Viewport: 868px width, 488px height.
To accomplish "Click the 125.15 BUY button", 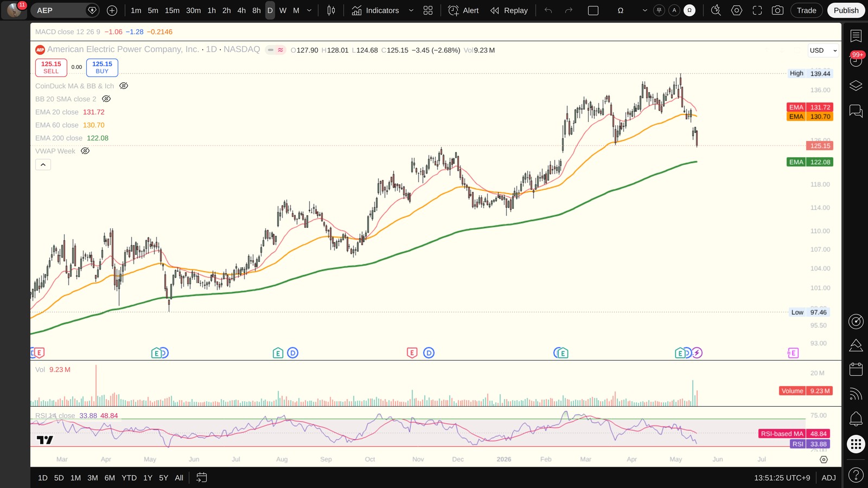I will 102,67.
